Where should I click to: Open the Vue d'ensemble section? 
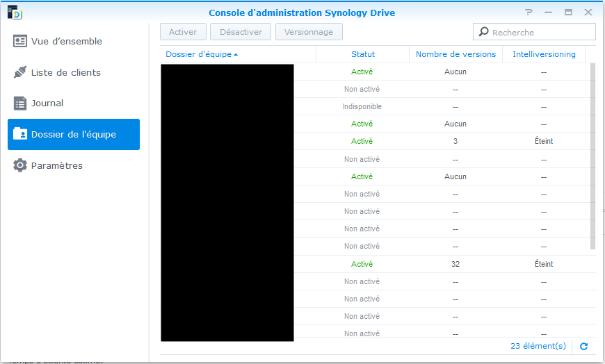click(74, 41)
